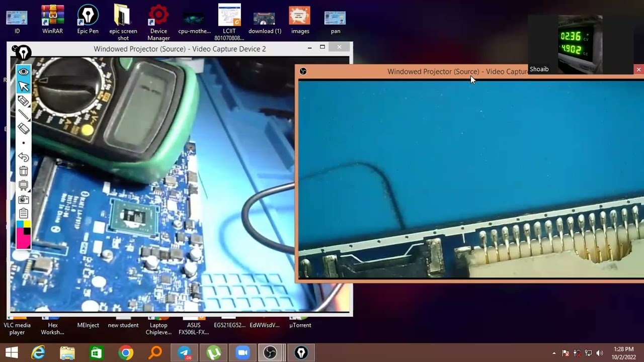644x362 pixels.
Task: Switch to OBS Studio on the taskbar
Action: (x=270, y=353)
